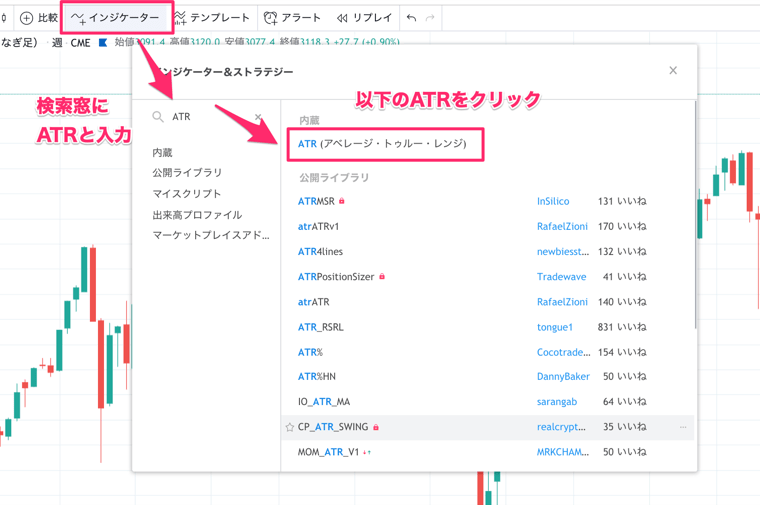The width and height of the screenshot is (760, 505).
Task: Open author sarangab profile
Action: [557, 402]
